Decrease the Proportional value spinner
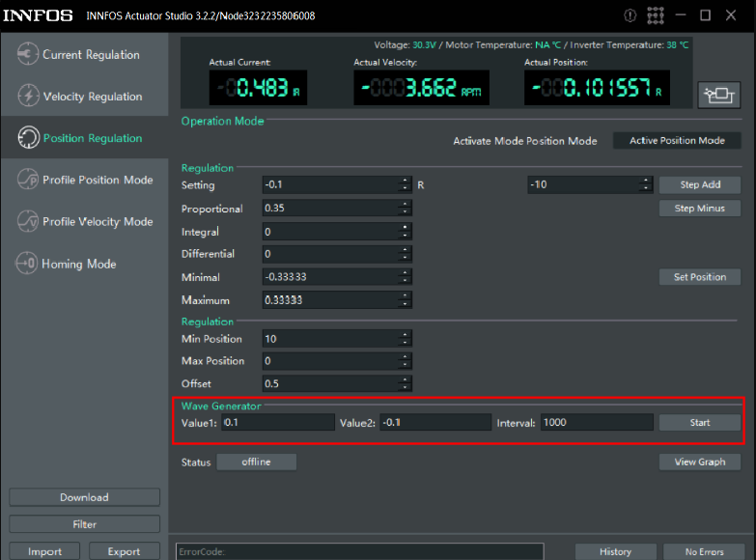The image size is (756, 560). coord(406,211)
